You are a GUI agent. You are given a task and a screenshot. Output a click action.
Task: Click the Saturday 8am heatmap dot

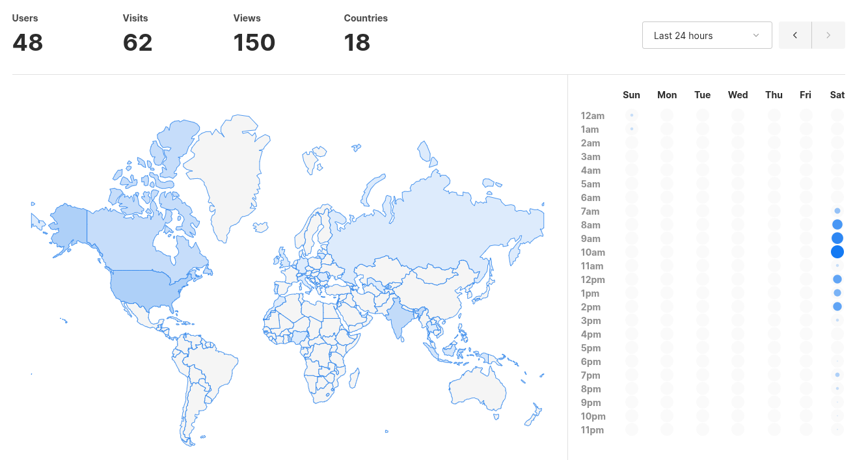837,224
